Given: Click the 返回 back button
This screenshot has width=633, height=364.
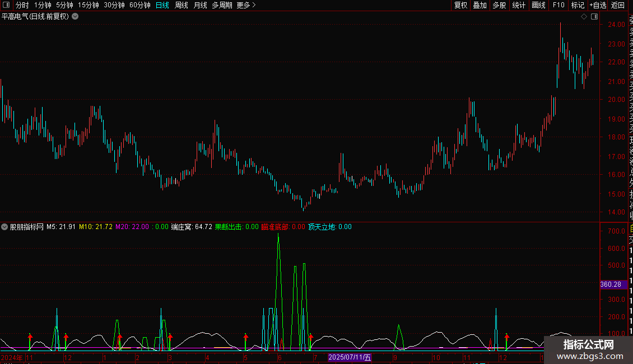Looking at the screenshot, I should click(618, 5).
